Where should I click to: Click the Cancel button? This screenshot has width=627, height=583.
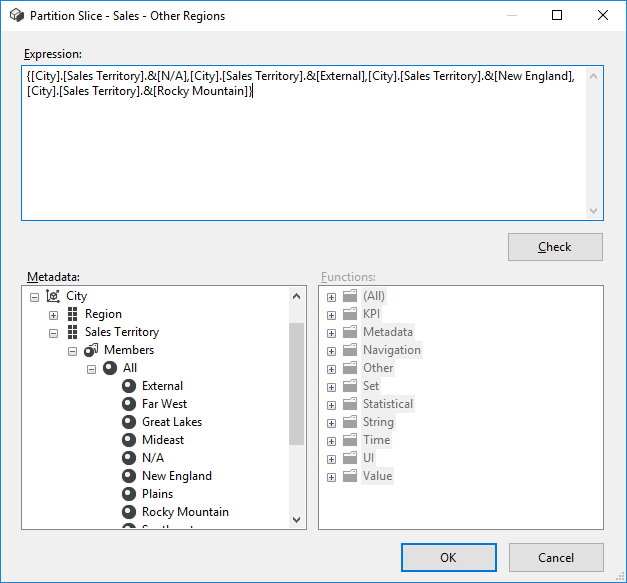pos(555,557)
